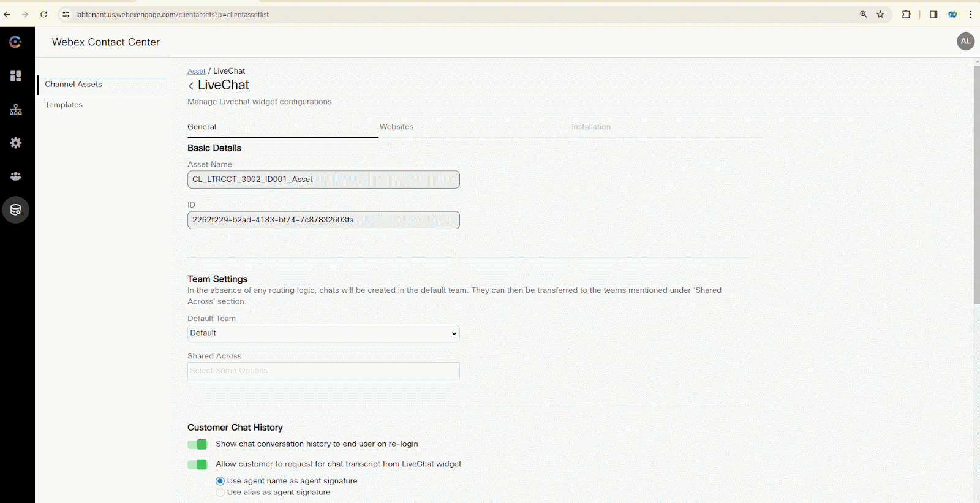Viewport: 980px width, 503px height.
Task: Click the Asset Name input field
Action: point(323,180)
